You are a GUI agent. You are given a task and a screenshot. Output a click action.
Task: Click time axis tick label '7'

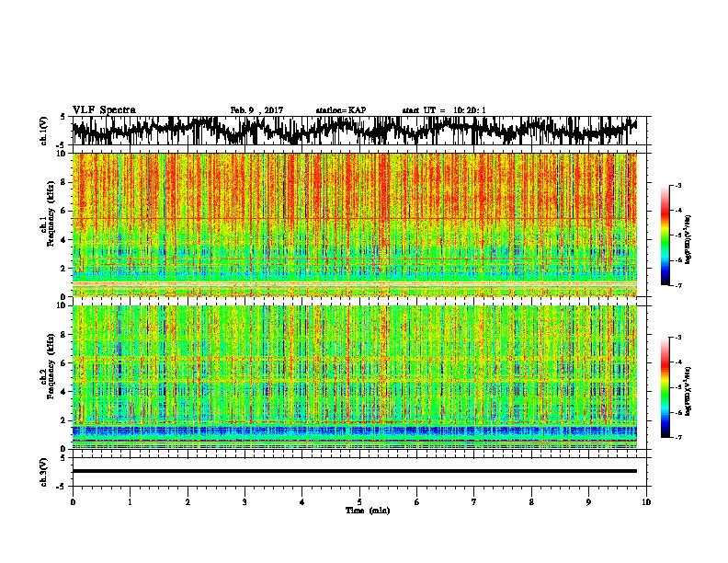(474, 502)
